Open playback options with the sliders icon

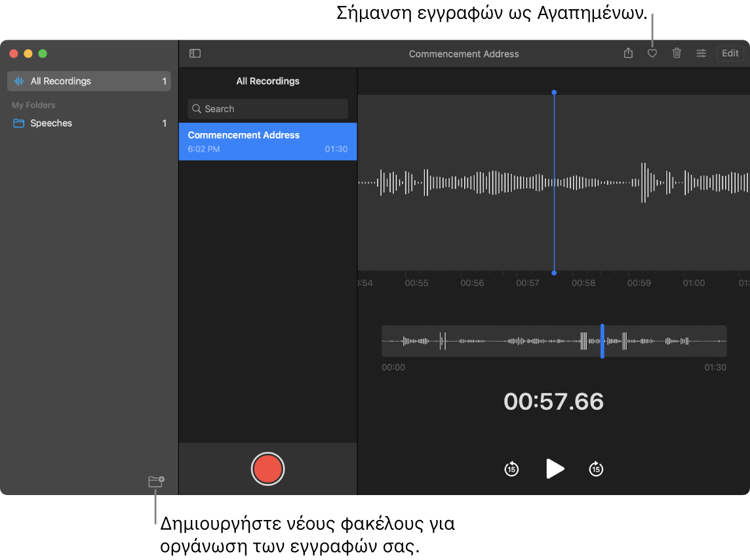tap(701, 53)
